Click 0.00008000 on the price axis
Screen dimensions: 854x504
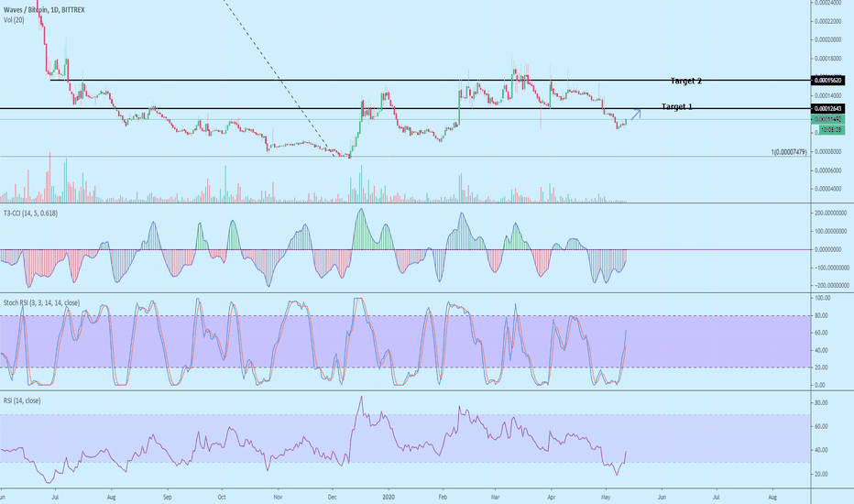point(829,151)
